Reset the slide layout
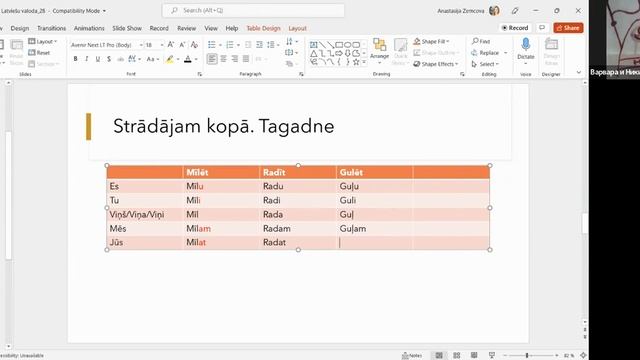 [39, 53]
